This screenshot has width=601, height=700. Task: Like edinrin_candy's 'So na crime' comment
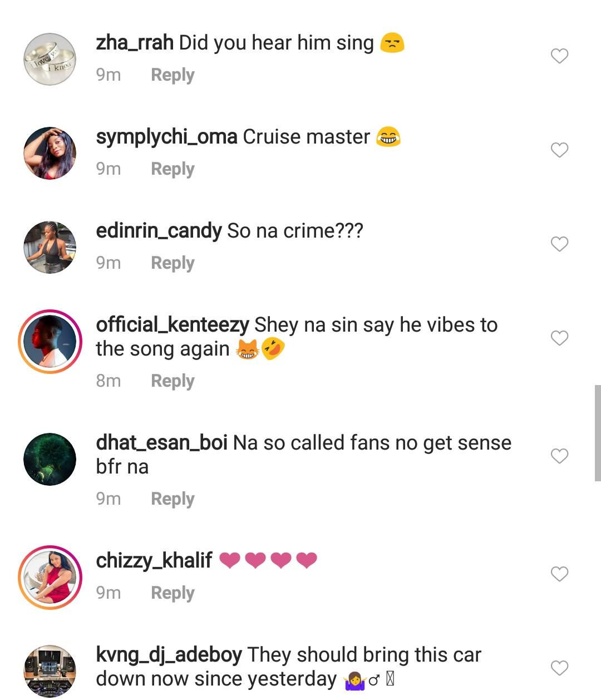(x=559, y=244)
